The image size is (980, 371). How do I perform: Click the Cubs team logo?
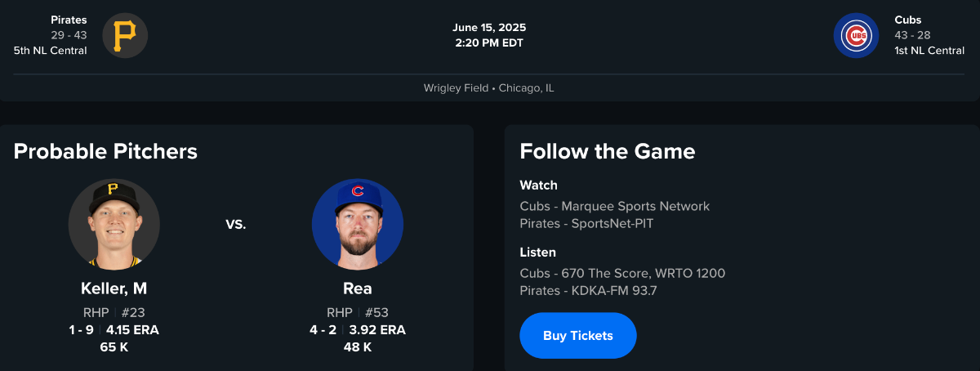click(x=856, y=35)
